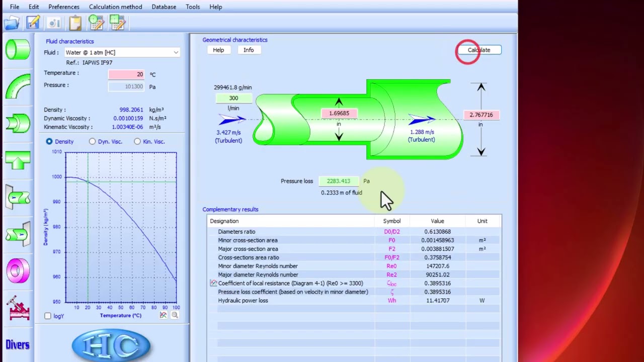The height and width of the screenshot is (362, 644).
Task: Click the Info button
Action: pyautogui.click(x=249, y=50)
